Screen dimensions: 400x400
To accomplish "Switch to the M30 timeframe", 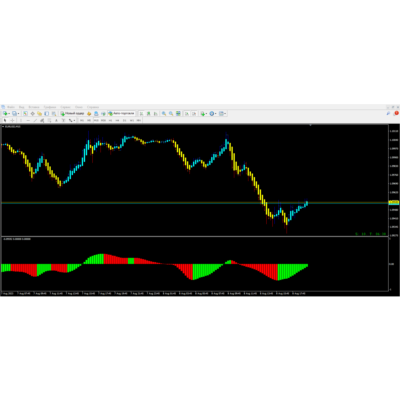I will coord(103,120).
